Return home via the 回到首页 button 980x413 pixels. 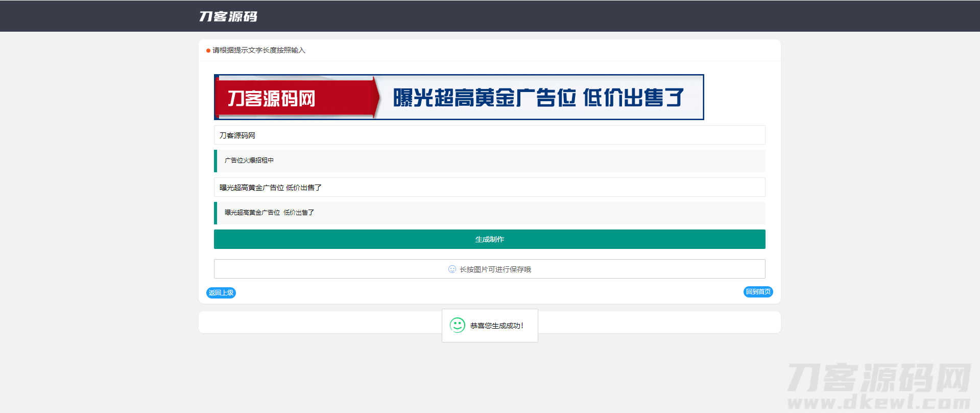758,292
